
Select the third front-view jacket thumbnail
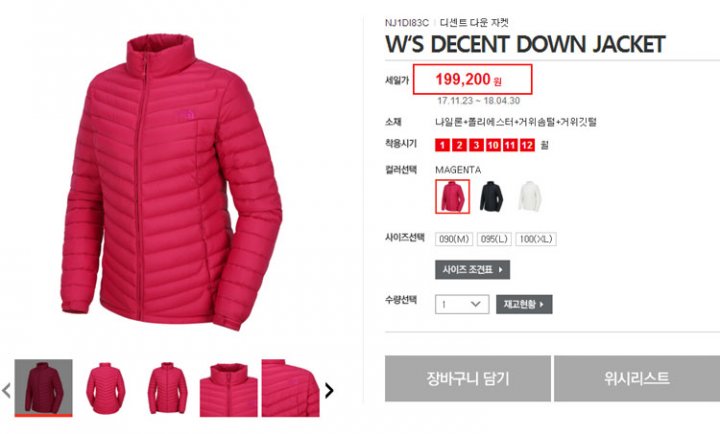click(168, 388)
